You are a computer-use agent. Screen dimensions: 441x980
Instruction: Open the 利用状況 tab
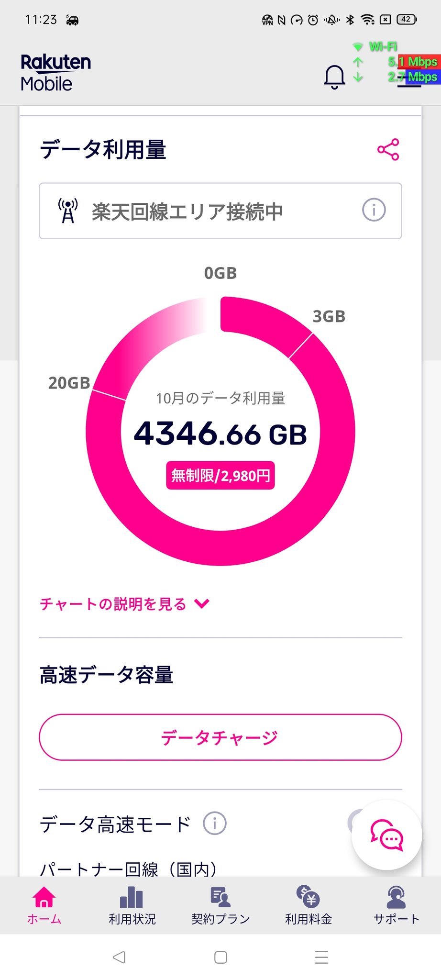click(x=132, y=905)
